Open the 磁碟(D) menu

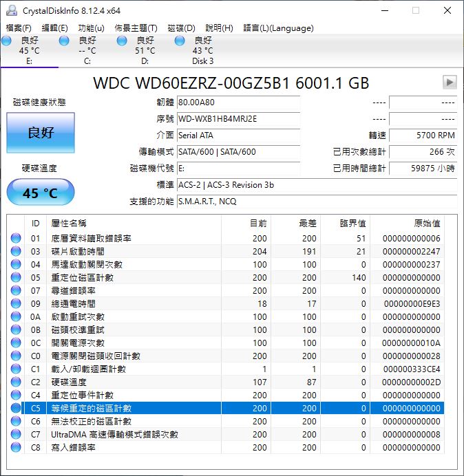[182, 28]
